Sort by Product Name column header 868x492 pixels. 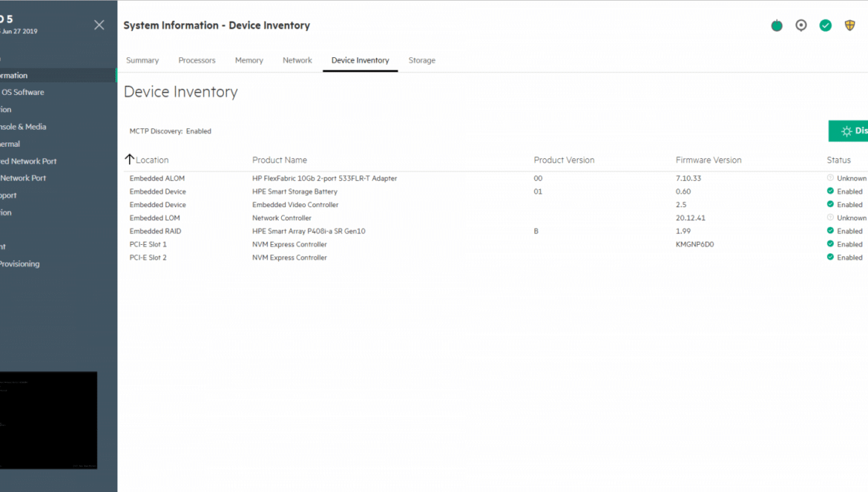coord(280,160)
